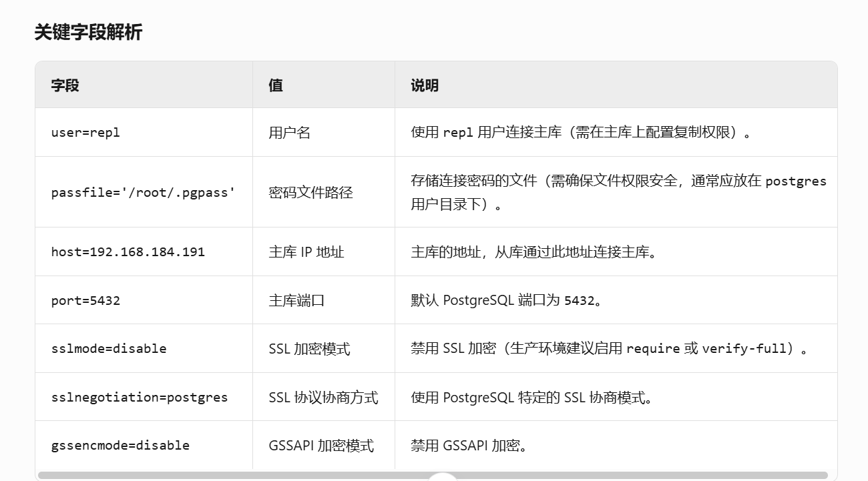This screenshot has height=481, width=868.
Task: Click the port=5432 field cell
Action: point(85,300)
